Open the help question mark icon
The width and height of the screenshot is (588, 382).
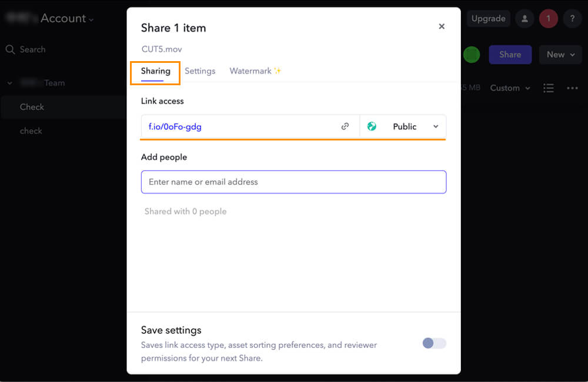(572, 19)
